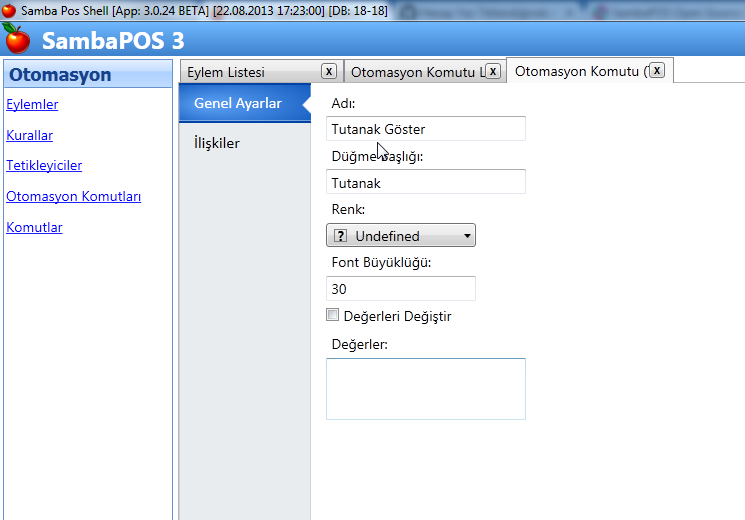745x520 pixels.
Task: Select the Otomasyon Komutları link
Action: click(73, 197)
